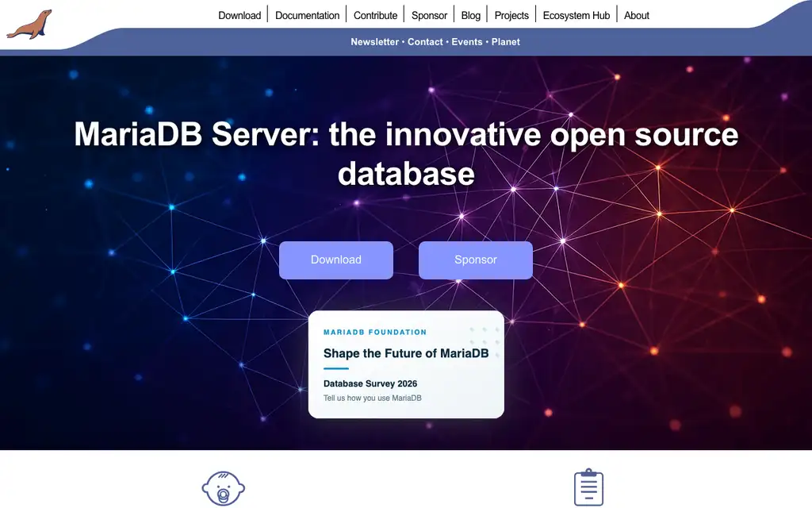This screenshot has height=508, width=812.
Task: Go to Sponsor in top navigation
Action: [x=429, y=16]
